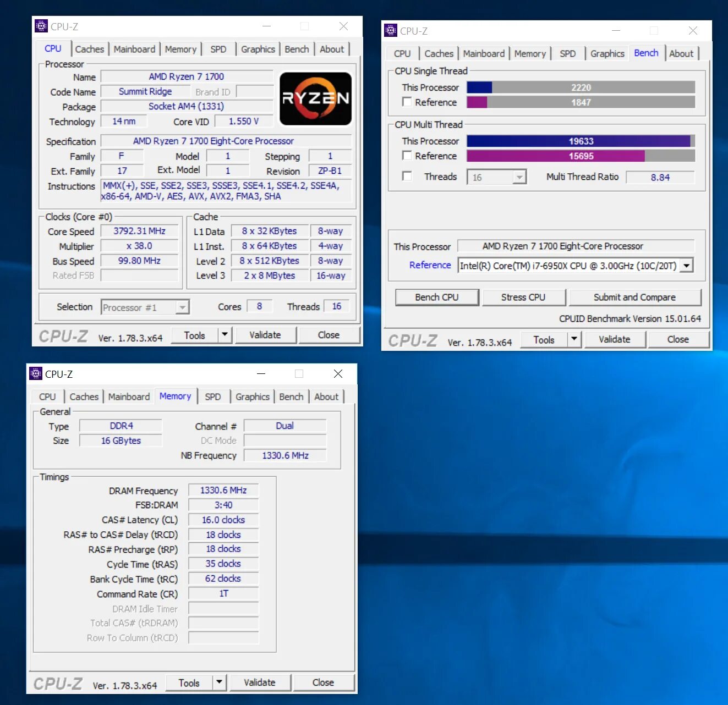Click Tools button in CPU window
The image size is (728, 705).
tap(194, 335)
